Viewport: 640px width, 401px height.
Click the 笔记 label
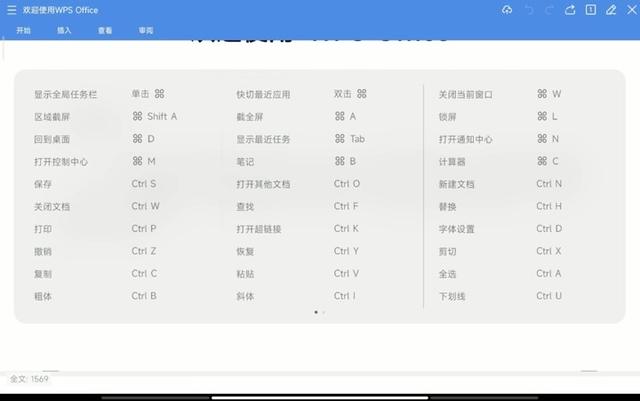tap(245, 162)
